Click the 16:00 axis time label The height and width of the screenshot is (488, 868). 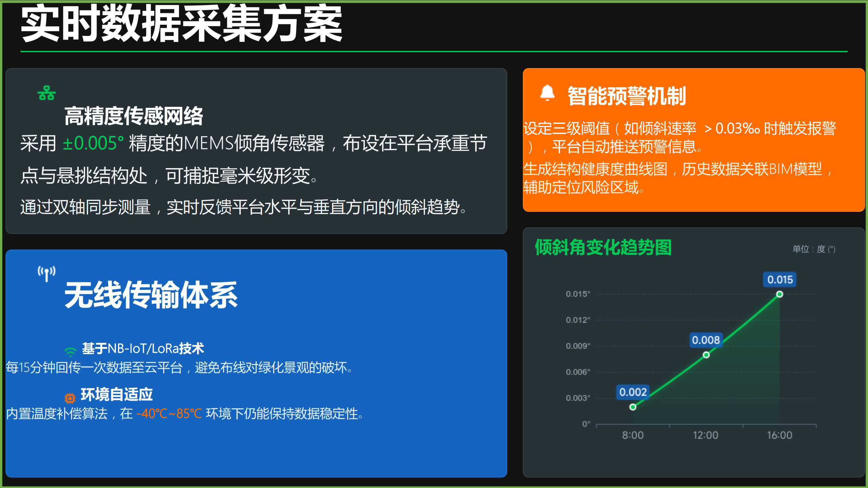click(x=780, y=435)
